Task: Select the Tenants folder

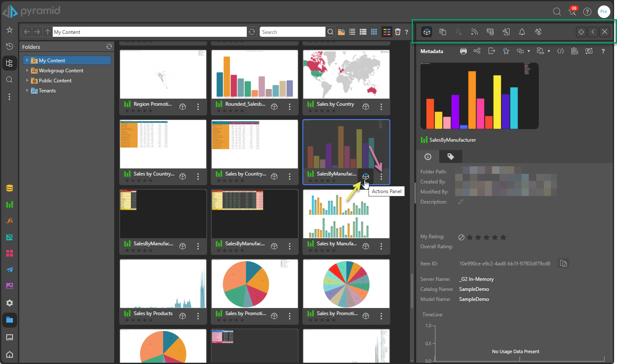Action: [x=47, y=91]
